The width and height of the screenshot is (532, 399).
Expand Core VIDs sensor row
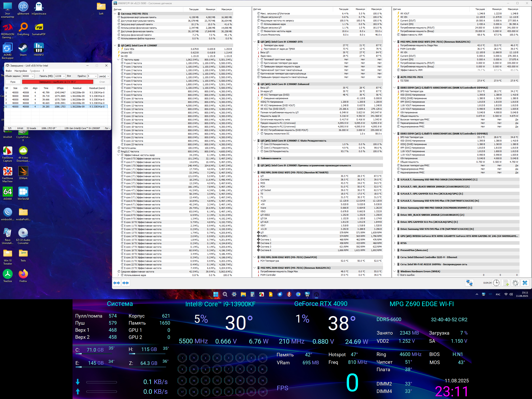118,49
